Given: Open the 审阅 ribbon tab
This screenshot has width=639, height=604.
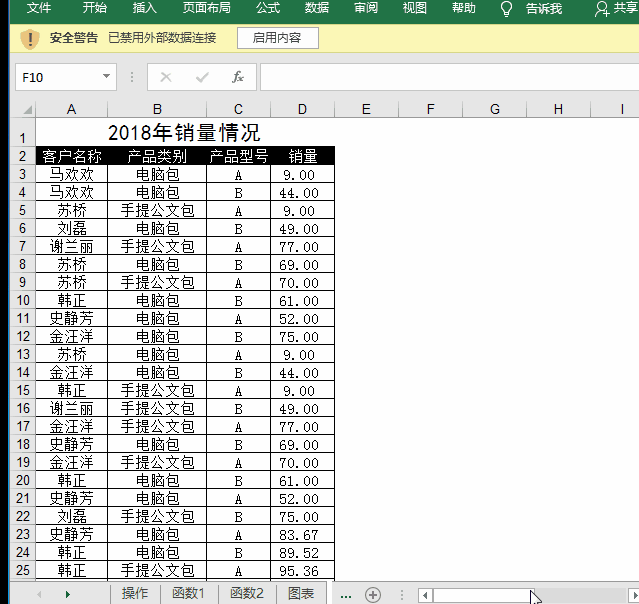Looking at the screenshot, I should pyautogui.click(x=366, y=8).
